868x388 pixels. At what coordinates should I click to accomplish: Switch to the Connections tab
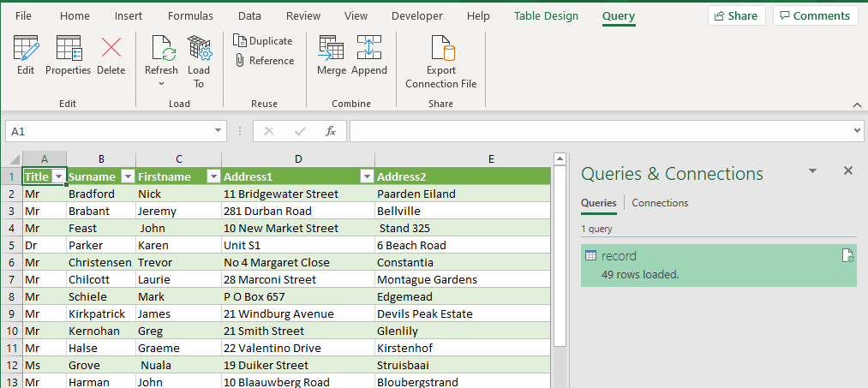pos(660,203)
